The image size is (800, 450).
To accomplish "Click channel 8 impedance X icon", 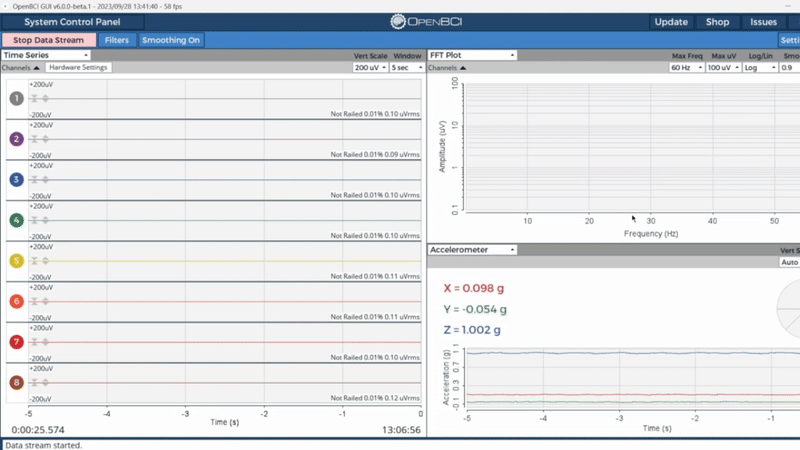I will coord(34,382).
